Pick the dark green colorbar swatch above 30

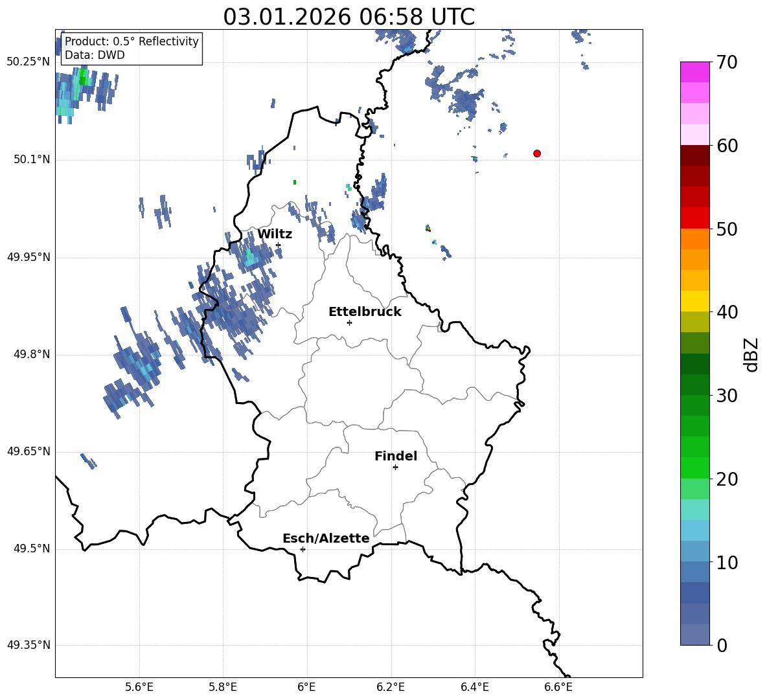click(695, 363)
